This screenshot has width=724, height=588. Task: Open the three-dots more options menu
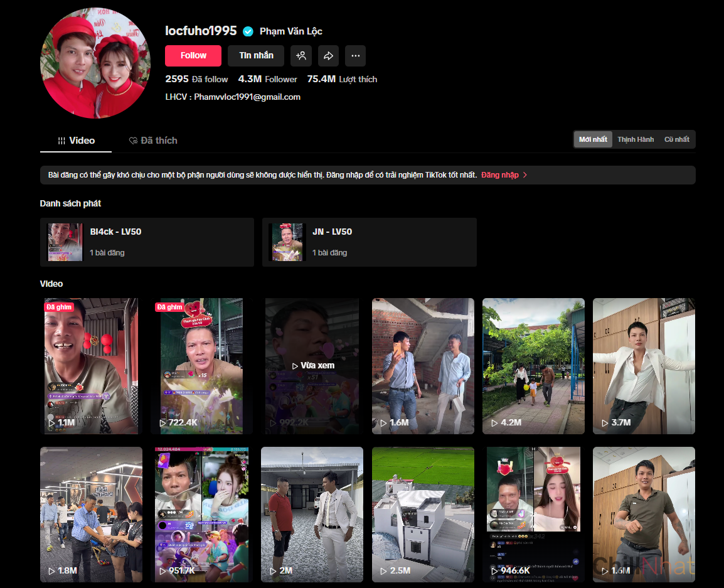point(355,56)
